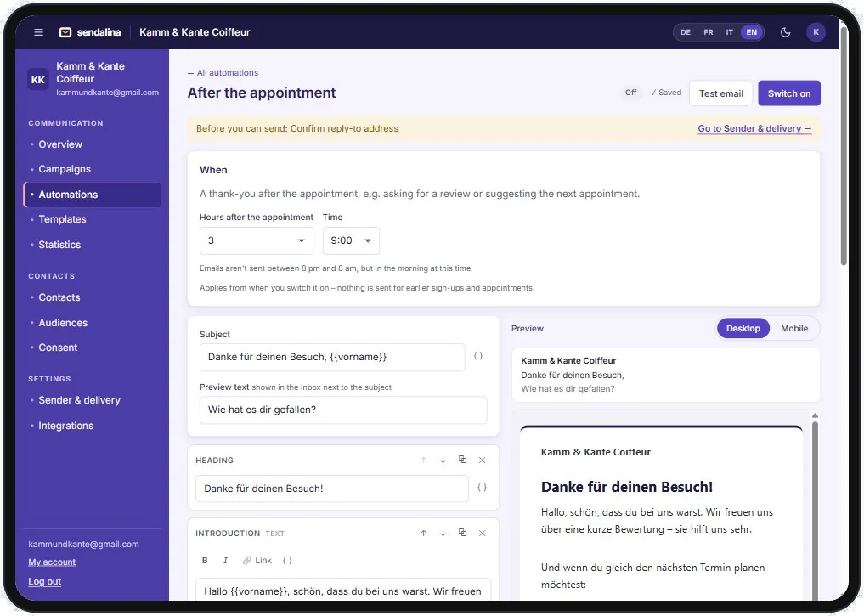
Task: Move the Heading block down
Action: (443, 460)
